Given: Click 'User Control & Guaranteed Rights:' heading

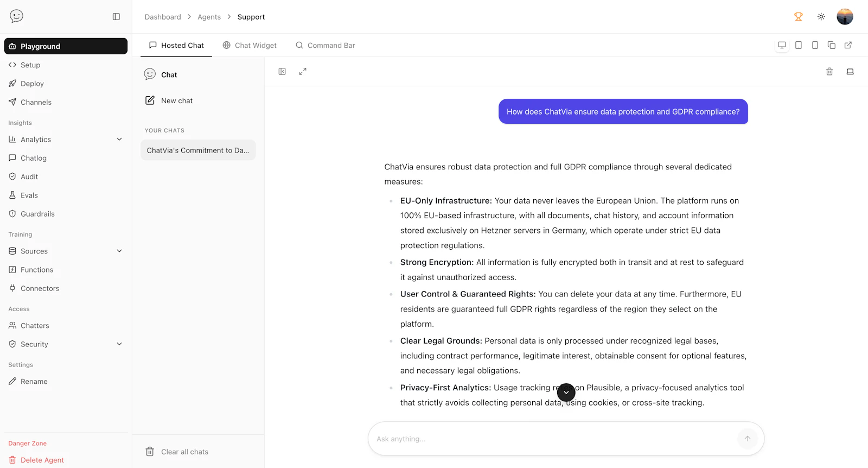Looking at the screenshot, I should (468, 294).
